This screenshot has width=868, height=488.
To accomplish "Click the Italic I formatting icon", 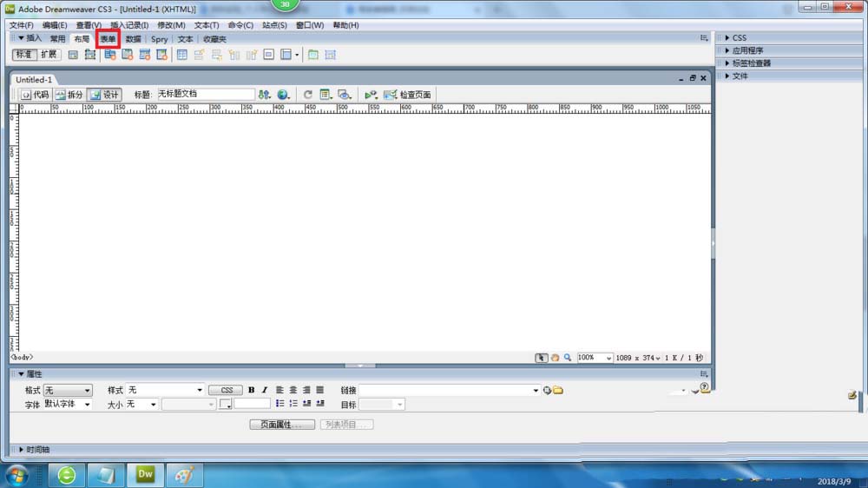I will tap(265, 390).
